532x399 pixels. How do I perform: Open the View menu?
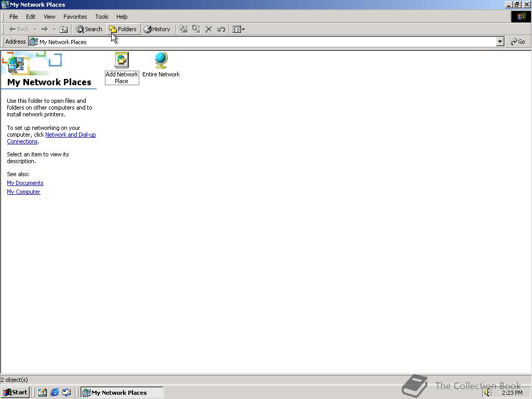pos(49,17)
